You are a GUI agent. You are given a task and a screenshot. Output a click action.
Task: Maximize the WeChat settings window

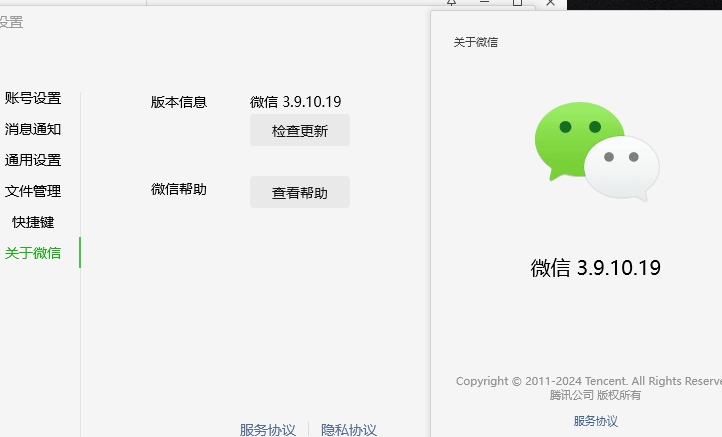(x=517, y=3)
